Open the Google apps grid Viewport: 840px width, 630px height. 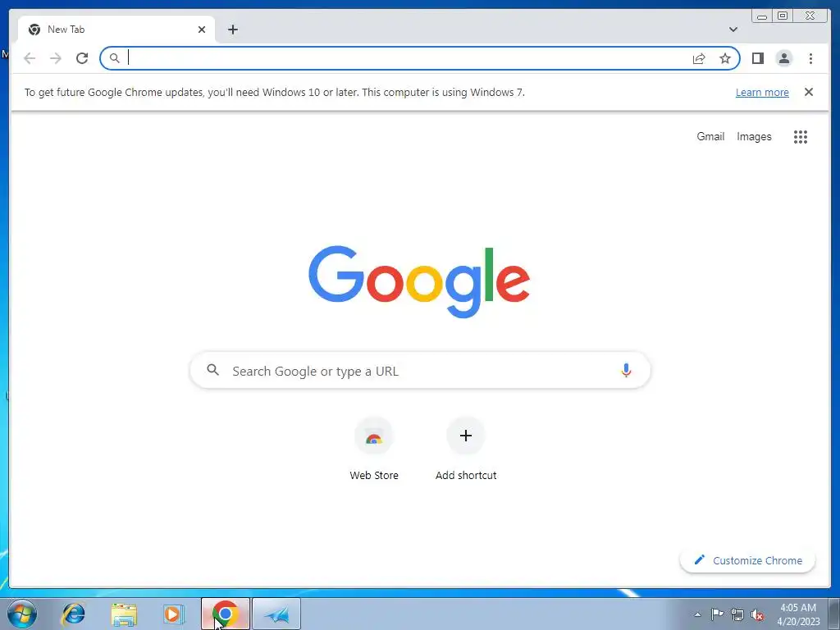801,137
